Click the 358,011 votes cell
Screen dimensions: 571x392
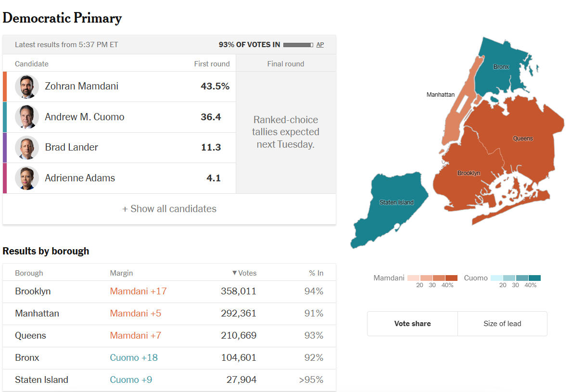click(x=239, y=291)
